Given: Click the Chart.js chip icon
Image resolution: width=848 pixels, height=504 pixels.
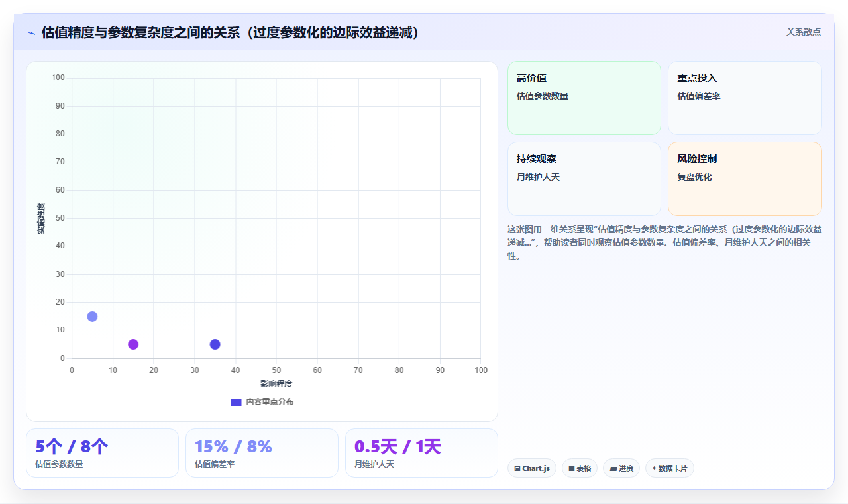Looking at the screenshot, I should pyautogui.click(x=517, y=468).
